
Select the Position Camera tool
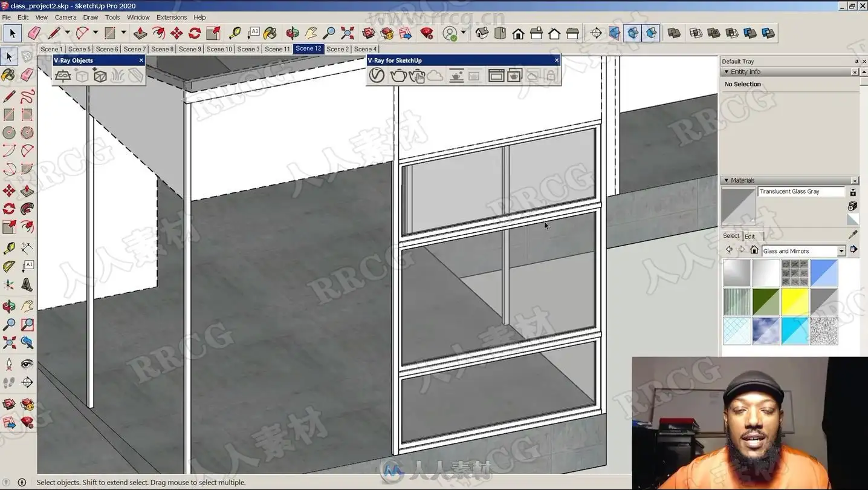click(9, 364)
